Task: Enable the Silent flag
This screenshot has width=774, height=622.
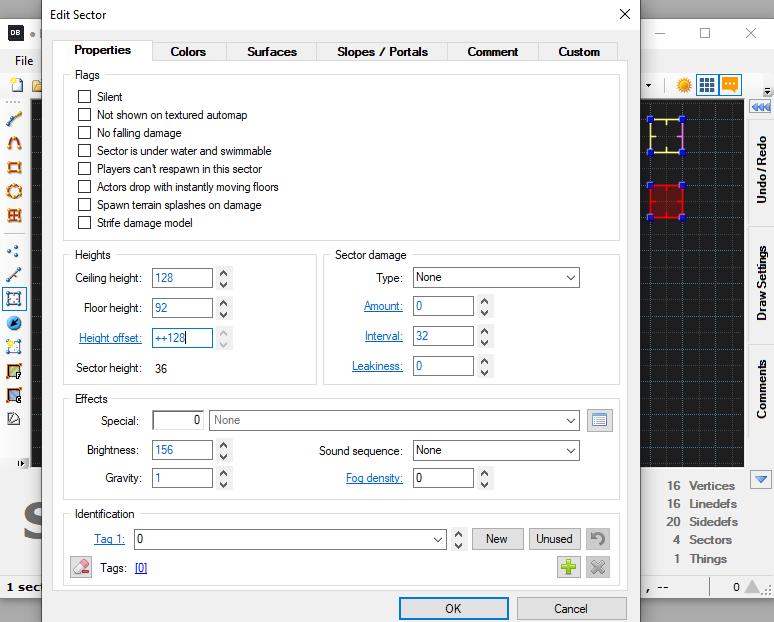Action: pyautogui.click(x=84, y=96)
